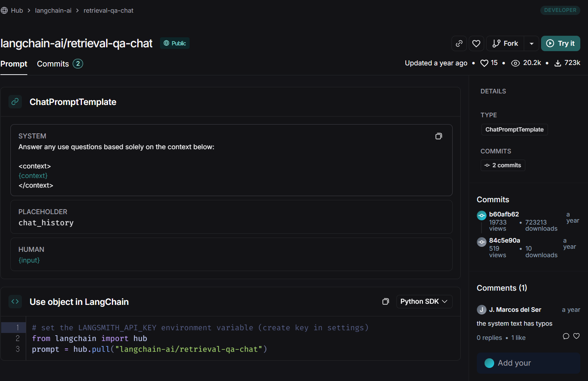This screenshot has width=588, height=381.
Task: Click the '1 like' count on comment
Action: pyautogui.click(x=518, y=338)
